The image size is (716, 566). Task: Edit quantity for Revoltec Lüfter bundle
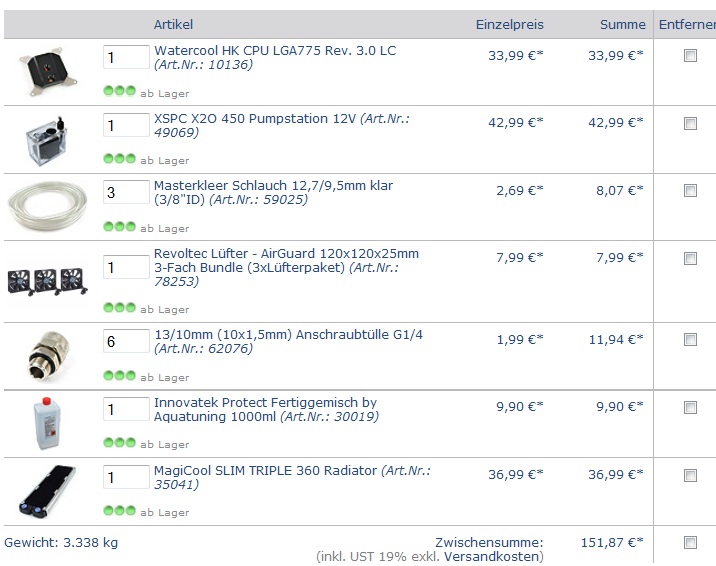pyautogui.click(x=126, y=267)
